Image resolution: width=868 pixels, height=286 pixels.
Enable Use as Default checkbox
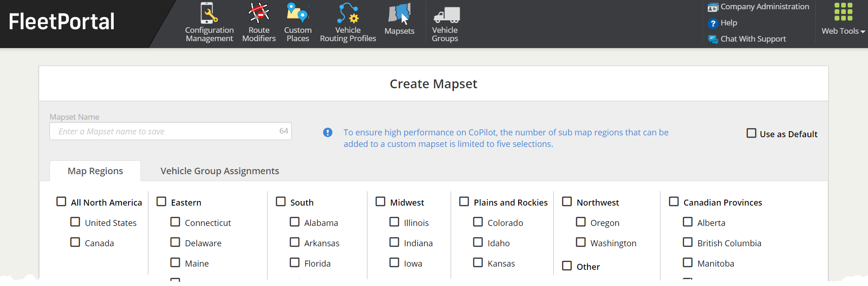[x=752, y=133]
